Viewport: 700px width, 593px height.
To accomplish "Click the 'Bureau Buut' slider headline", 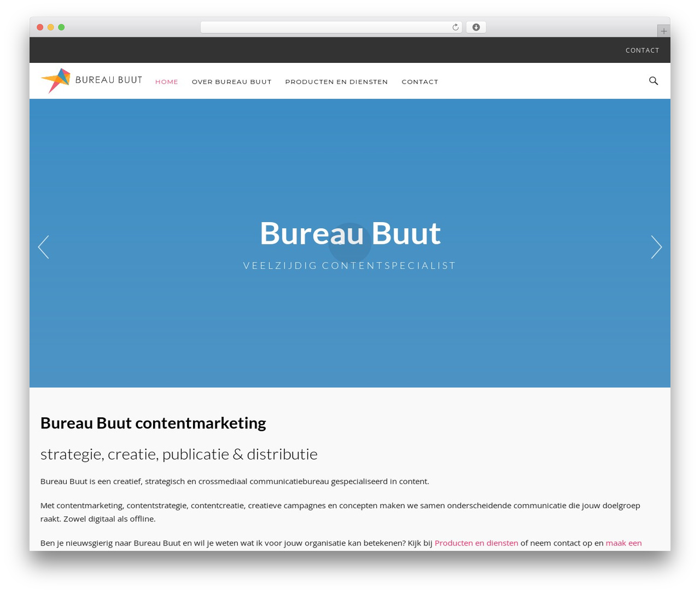I will pos(350,233).
